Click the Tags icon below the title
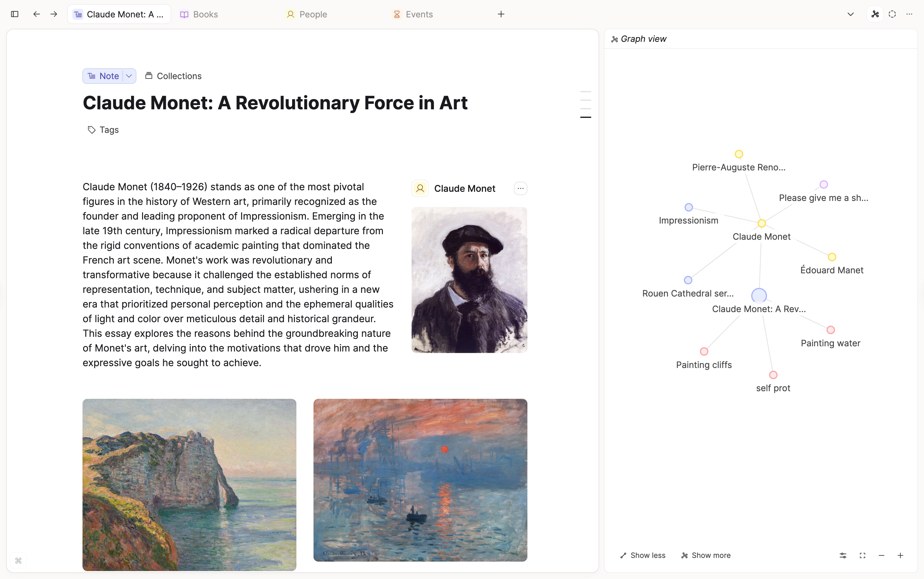 pyautogui.click(x=91, y=130)
